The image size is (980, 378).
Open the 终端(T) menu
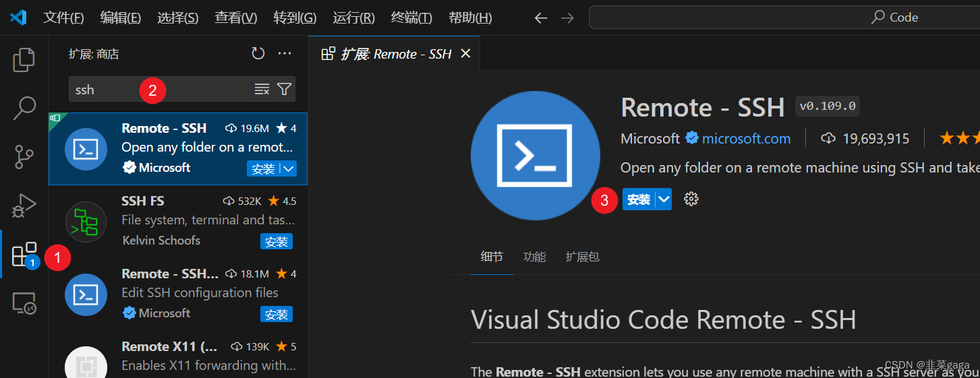[x=411, y=18]
